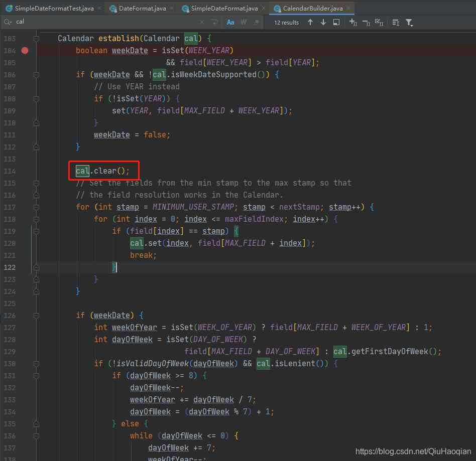Open the search filter funnel icon
This screenshot has width=476, height=461.
tap(409, 23)
